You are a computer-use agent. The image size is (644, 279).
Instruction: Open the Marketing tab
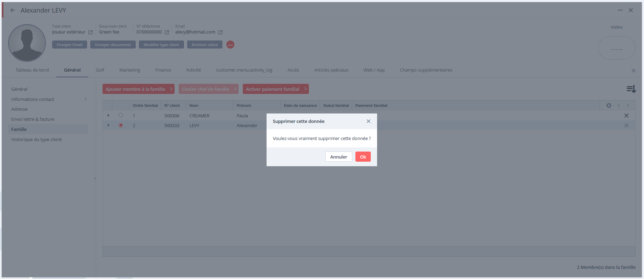coord(130,70)
